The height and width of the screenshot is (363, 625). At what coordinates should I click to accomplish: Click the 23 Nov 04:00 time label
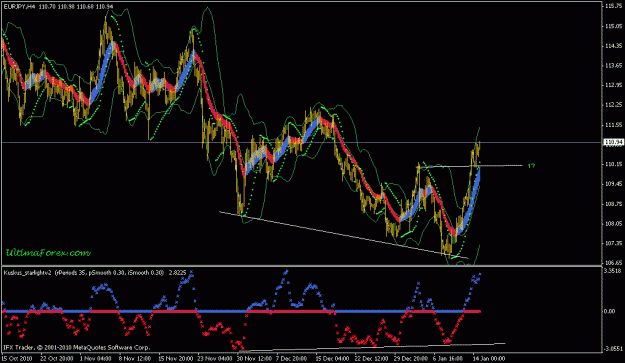pyautogui.click(x=215, y=358)
